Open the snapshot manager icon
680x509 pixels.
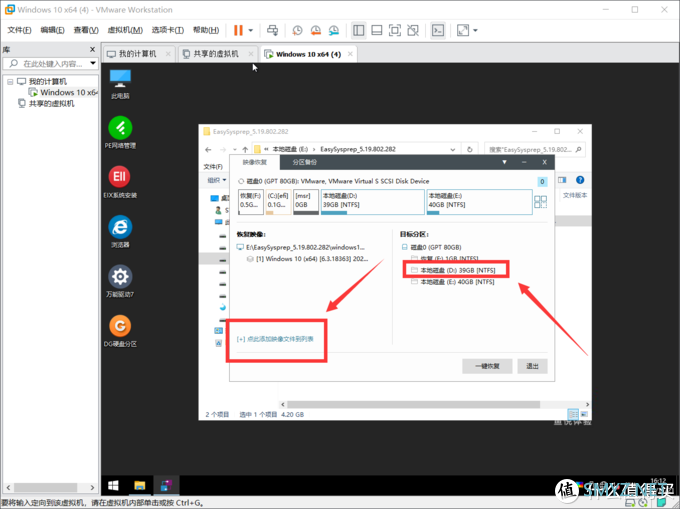333,30
